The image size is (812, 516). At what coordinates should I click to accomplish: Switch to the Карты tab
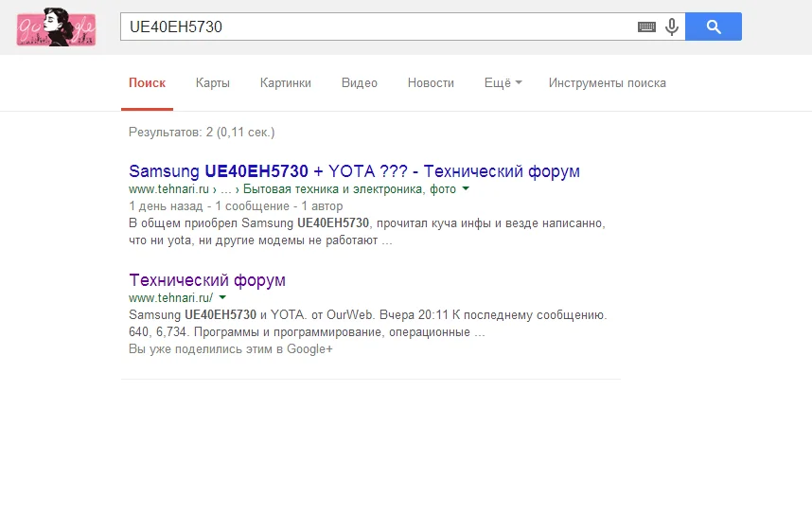(x=212, y=83)
